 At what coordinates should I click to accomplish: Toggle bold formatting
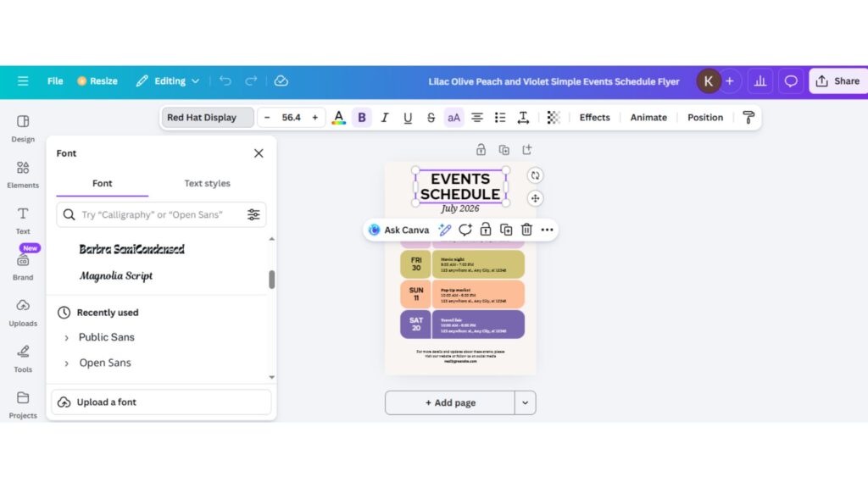click(362, 118)
